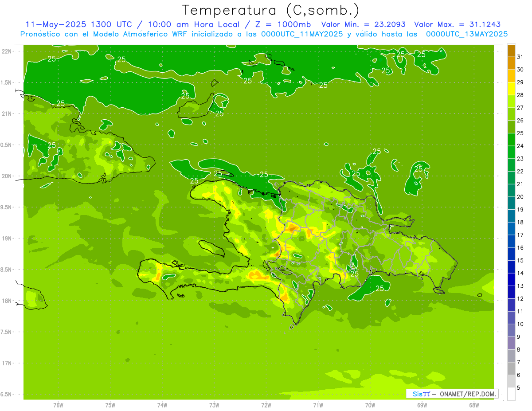
Task: Click the colorbar label '23'
Action: (520, 159)
